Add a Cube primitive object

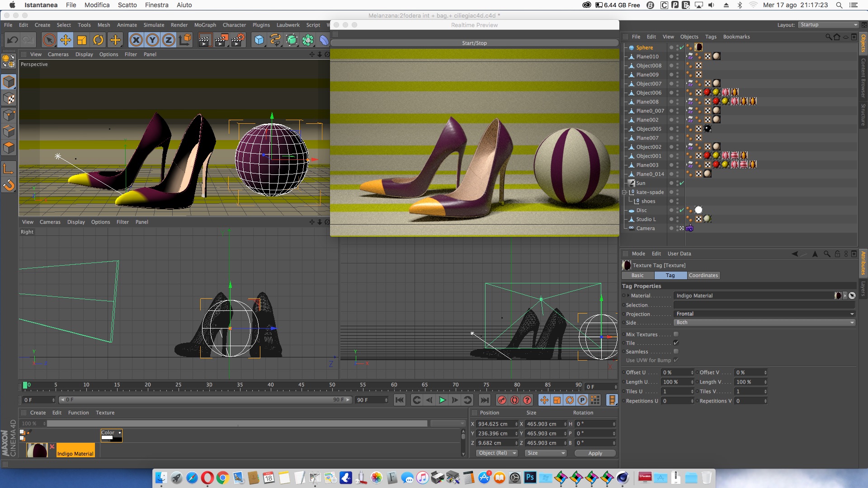click(x=259, y=40)
